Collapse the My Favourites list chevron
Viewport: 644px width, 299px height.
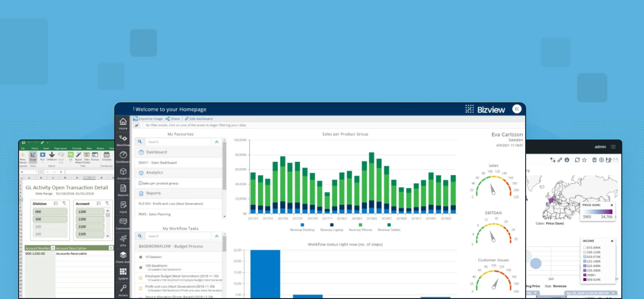click(x=217, y=142)
